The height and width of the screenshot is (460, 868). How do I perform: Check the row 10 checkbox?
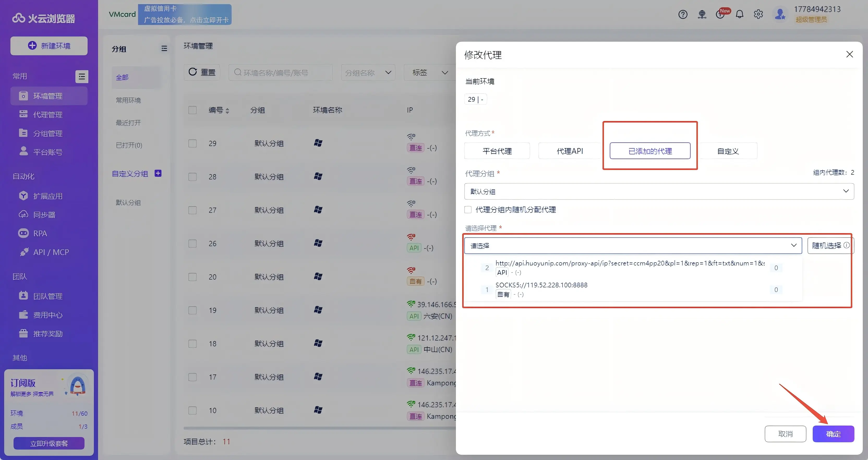tap(192, 410)
